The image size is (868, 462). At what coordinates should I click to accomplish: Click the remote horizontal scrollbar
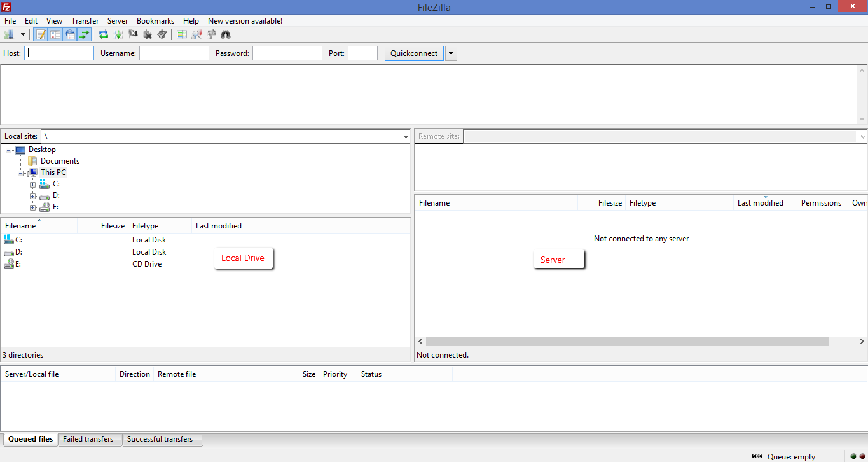pos(627,342)
